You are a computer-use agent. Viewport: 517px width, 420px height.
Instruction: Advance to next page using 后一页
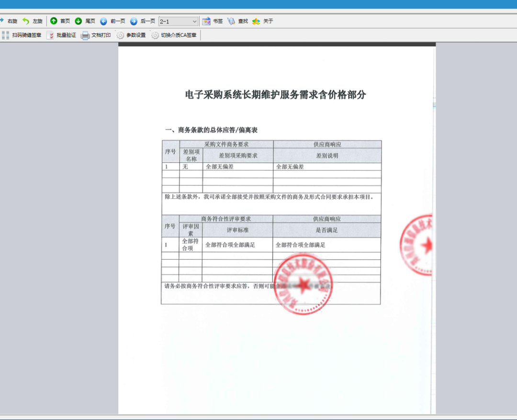[x=143, y=21]
